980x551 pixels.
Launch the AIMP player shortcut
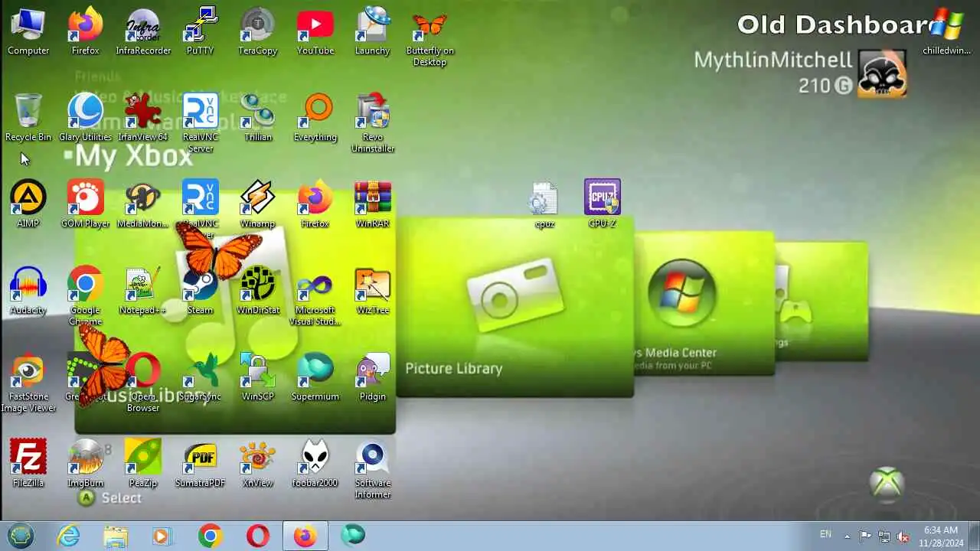click(28, 204)
